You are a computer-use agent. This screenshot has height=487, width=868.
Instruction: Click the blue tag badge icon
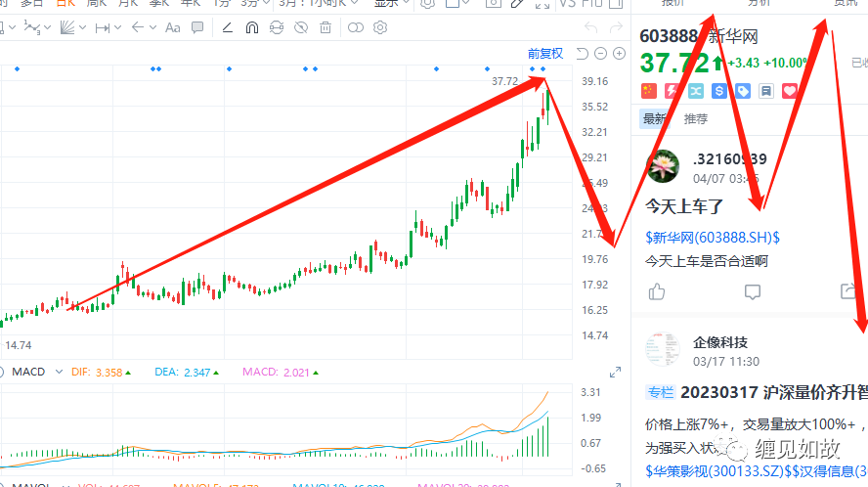[743, 91]
